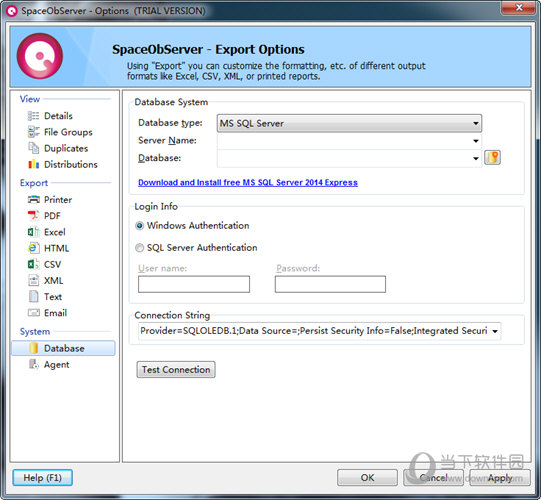Image resolution: width=541 pixels, height=500 pixels.
Task: Go to Distributions options page
Action: [x=71, y=165]
